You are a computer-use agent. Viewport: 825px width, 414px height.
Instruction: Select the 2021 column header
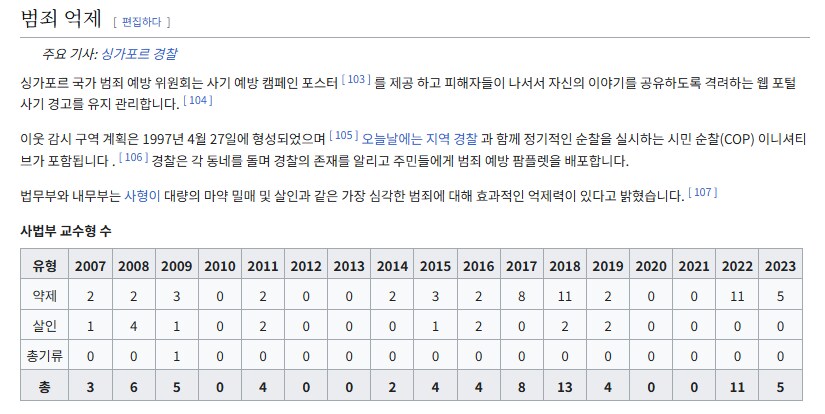[x=695, y=265]
